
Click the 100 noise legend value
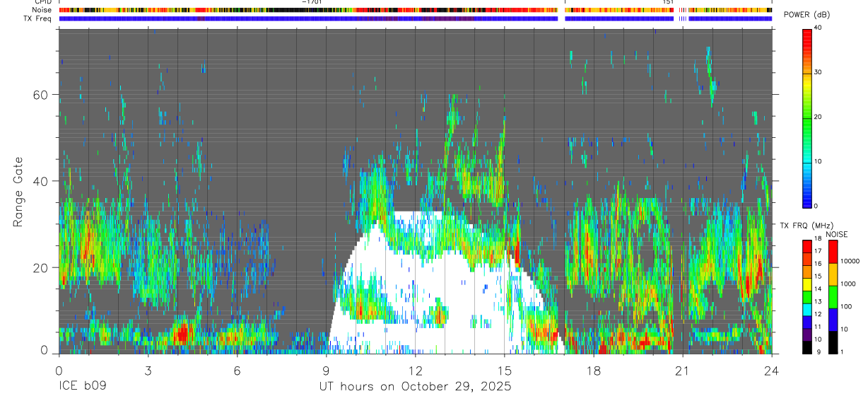845,306
